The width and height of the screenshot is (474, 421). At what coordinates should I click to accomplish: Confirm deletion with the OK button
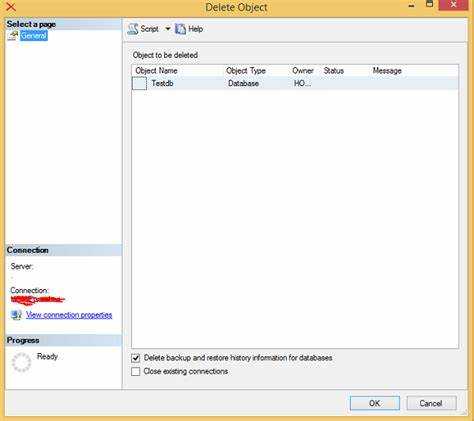[375, 403]
